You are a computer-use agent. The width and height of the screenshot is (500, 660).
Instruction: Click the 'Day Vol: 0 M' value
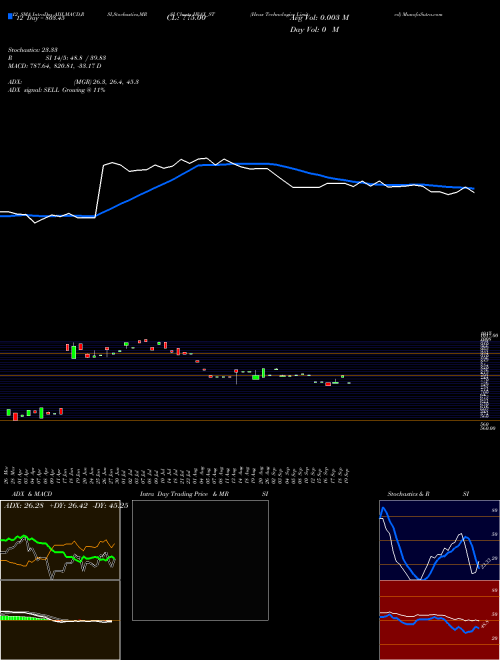coord(314,30)
